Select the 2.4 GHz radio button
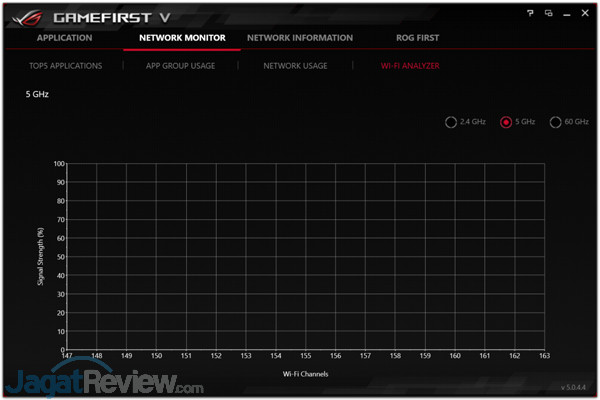 tap(451, 122)
